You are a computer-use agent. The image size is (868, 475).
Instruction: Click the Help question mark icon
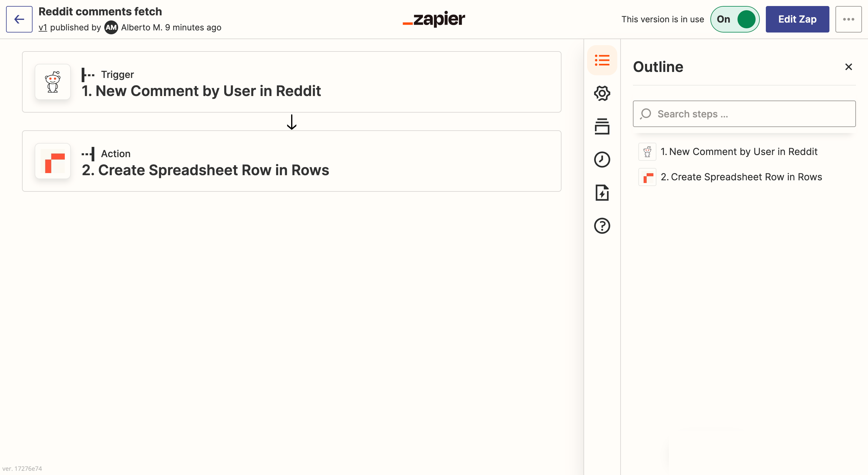tap(602, 225)
